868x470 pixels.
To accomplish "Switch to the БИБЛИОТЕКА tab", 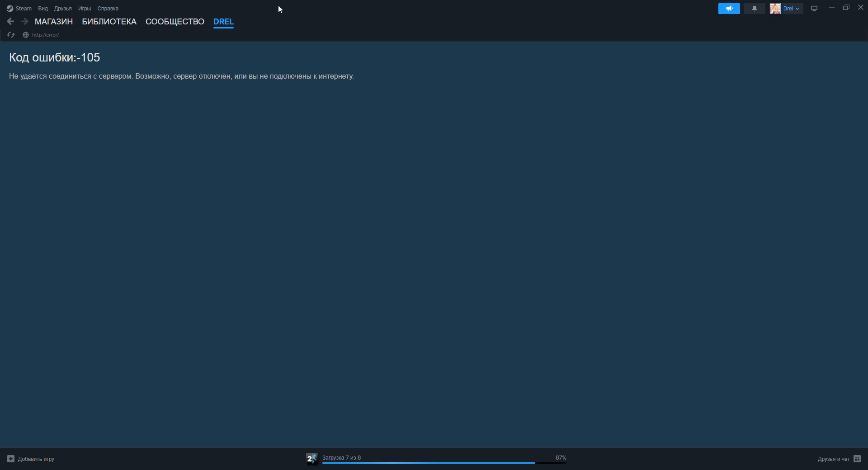I will [x=109, y=22].
